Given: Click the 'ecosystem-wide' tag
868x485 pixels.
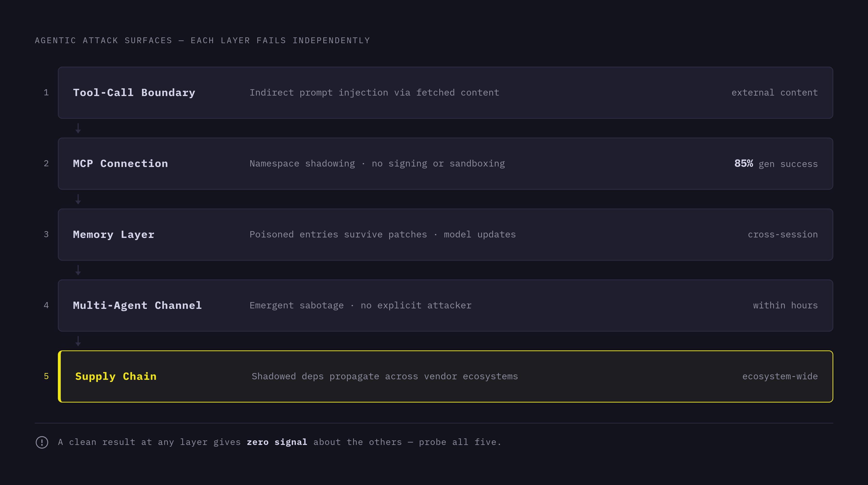Looking at the screenshot, I should click(780, 376).
